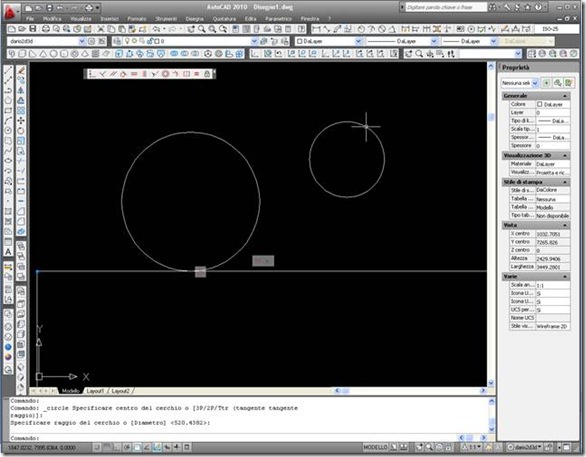
Task: Collapse the Generale section in properties
Action: [565, 96]
